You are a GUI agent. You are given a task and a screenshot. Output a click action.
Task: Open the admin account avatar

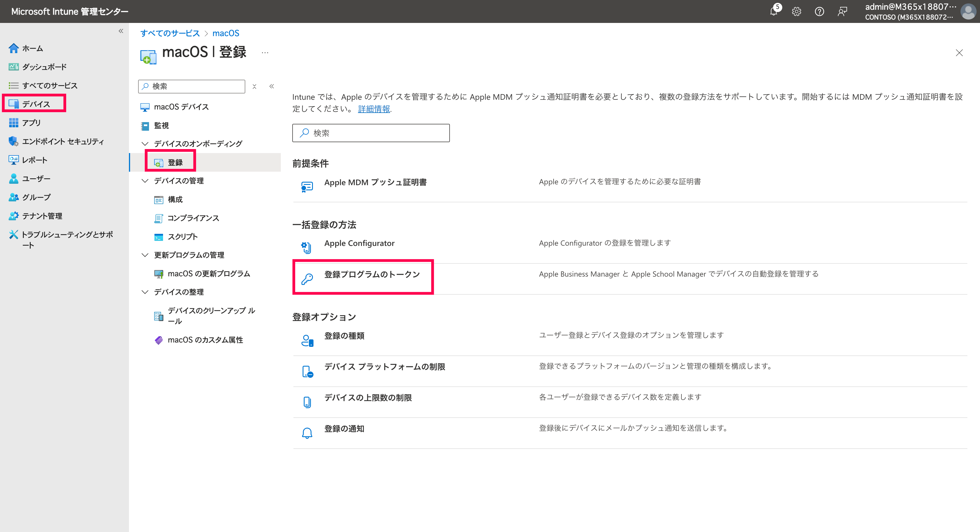(968, 11)
